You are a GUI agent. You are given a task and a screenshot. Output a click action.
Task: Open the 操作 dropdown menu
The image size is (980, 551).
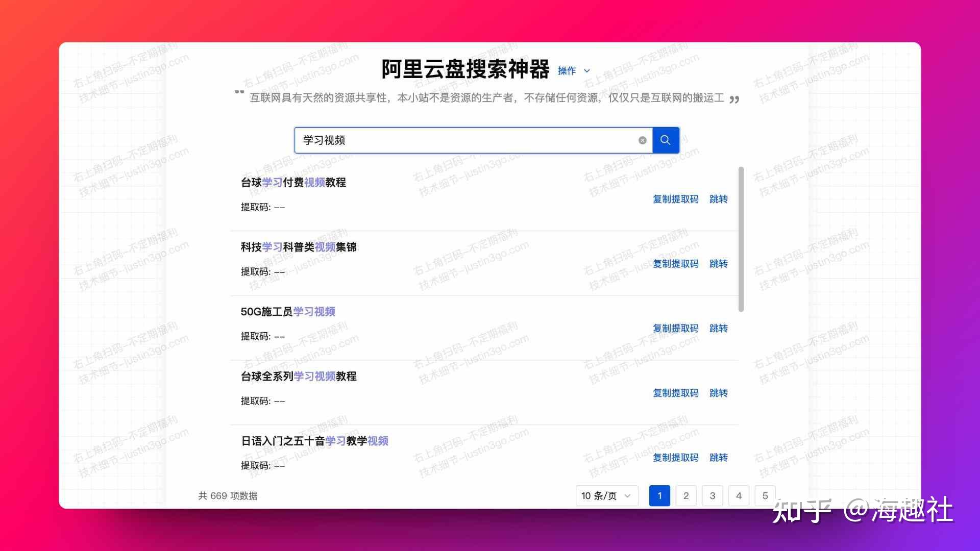[x=574, y=70]
